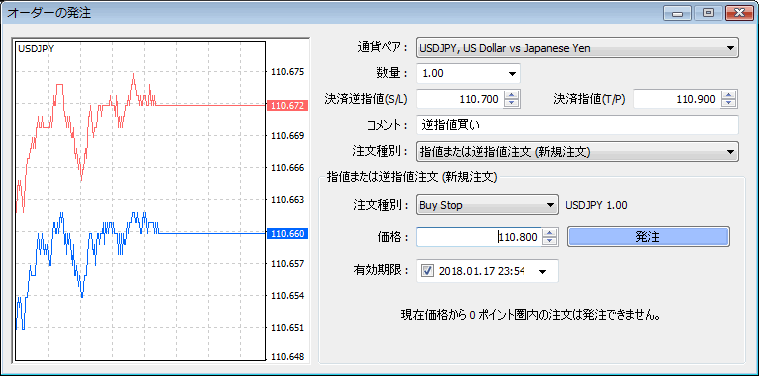Click the コメント field containing 逆指値買い
The height and width of the screenshot is (376, 759).
[x=577, y=125]
